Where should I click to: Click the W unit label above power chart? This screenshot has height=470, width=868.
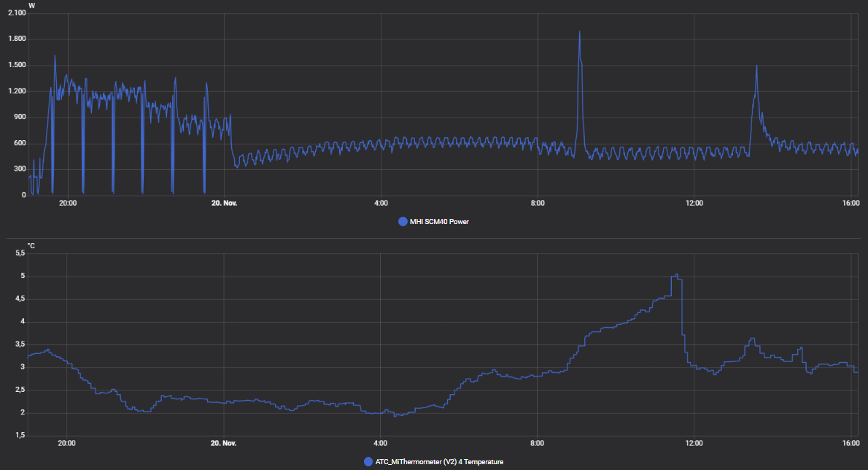tap(31, 6)
